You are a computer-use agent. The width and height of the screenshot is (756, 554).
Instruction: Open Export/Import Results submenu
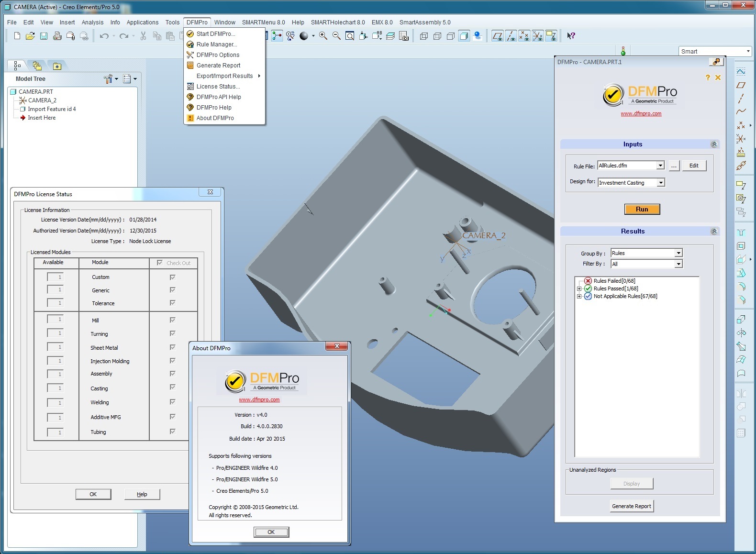click(224, 76)
